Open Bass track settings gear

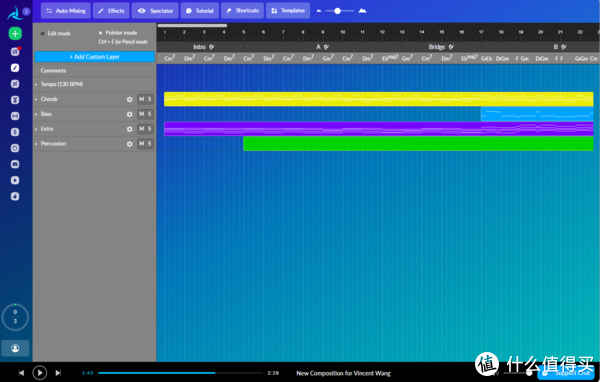pyautogui.click(x=130, y=114)
